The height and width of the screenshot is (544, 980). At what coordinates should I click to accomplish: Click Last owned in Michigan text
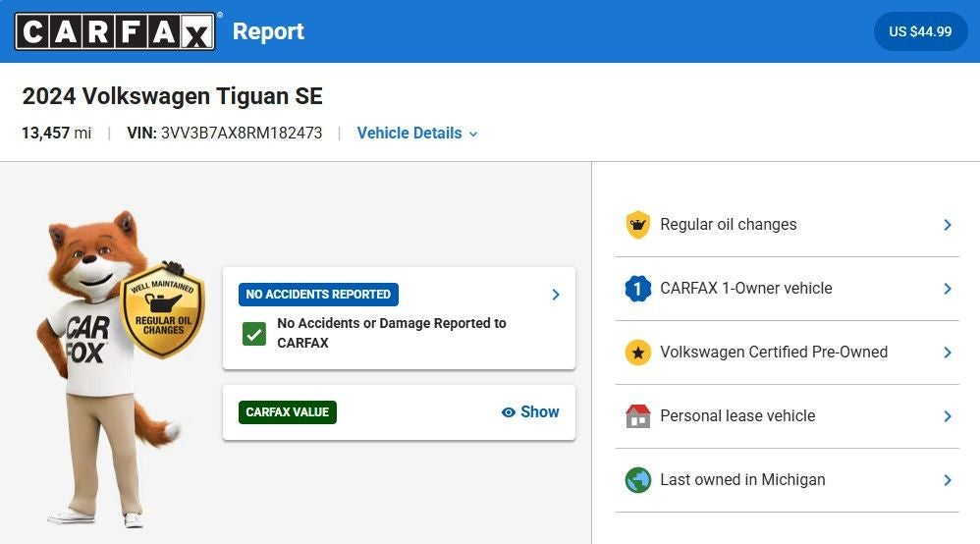[x=742, y=479]
